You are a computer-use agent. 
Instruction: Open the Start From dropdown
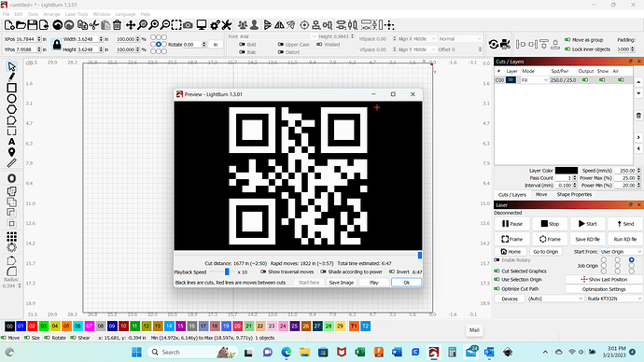621,252
